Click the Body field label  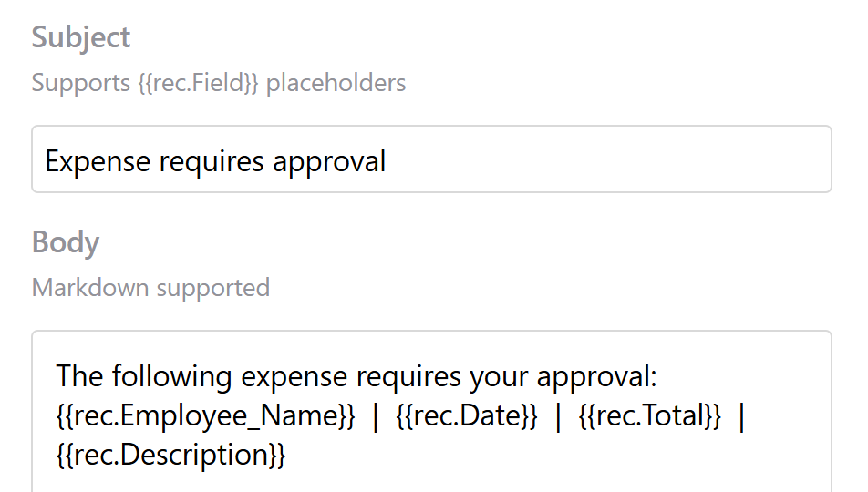click(66, 242)
